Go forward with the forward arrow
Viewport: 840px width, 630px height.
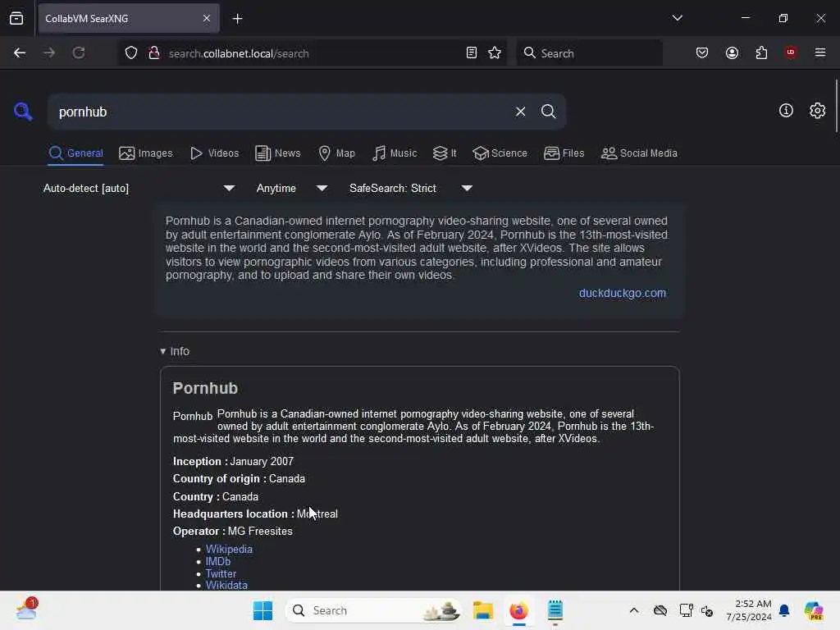point(48,52)
